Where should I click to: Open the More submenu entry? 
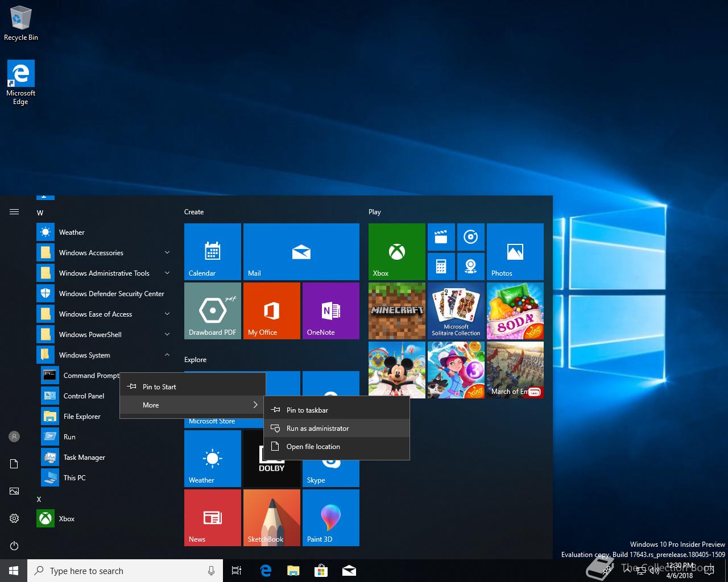point(193,405)
